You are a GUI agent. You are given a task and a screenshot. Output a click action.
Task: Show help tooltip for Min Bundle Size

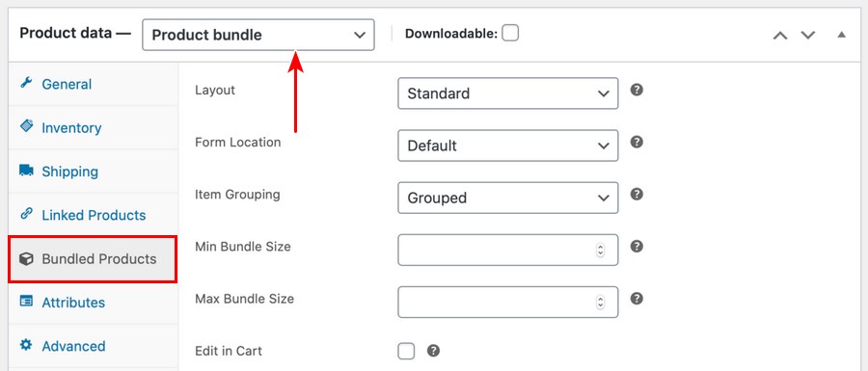637,246
